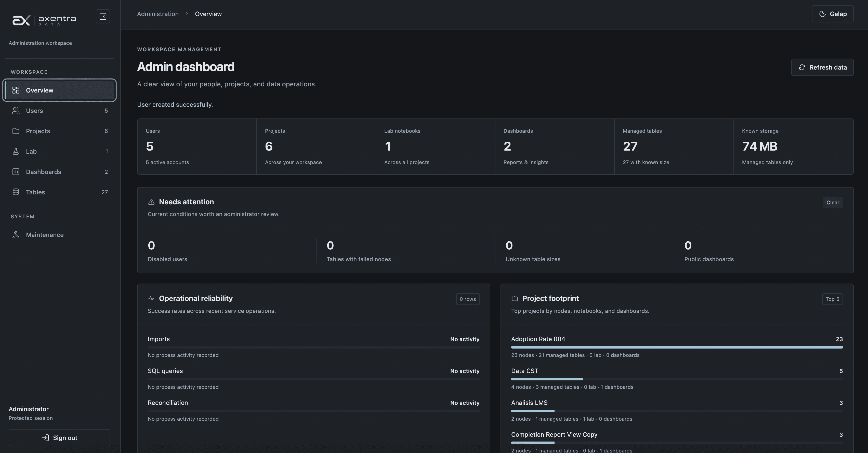Viewport: 868px width, 453px height.
Task: Open Lab from the sidebar
Action: coord(59,151)
